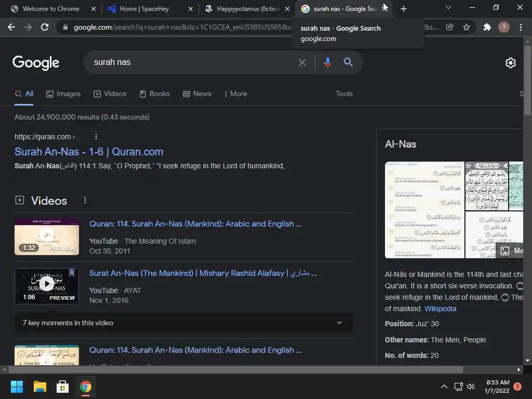Open Meaning Of Islam video link
Screen dimensions: 532x399
pos(195,224)
